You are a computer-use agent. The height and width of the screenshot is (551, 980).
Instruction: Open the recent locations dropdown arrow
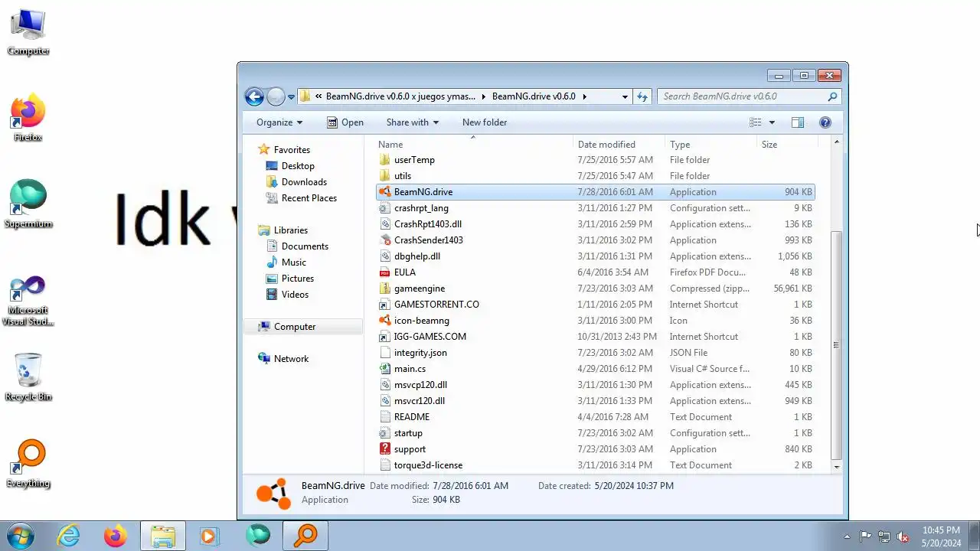pos(291,97)
